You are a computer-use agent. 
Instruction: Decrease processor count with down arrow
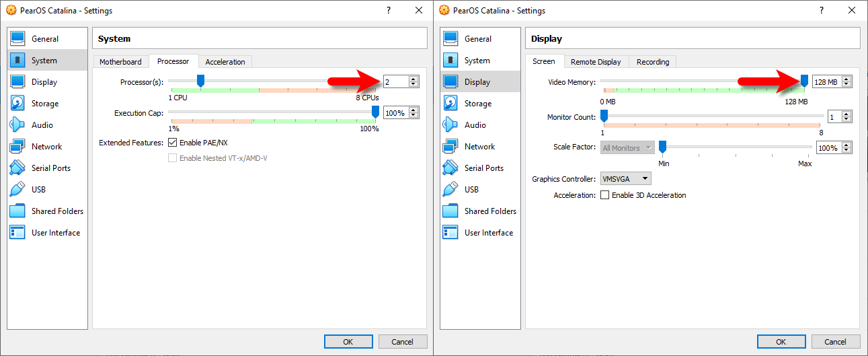[413, 85]
